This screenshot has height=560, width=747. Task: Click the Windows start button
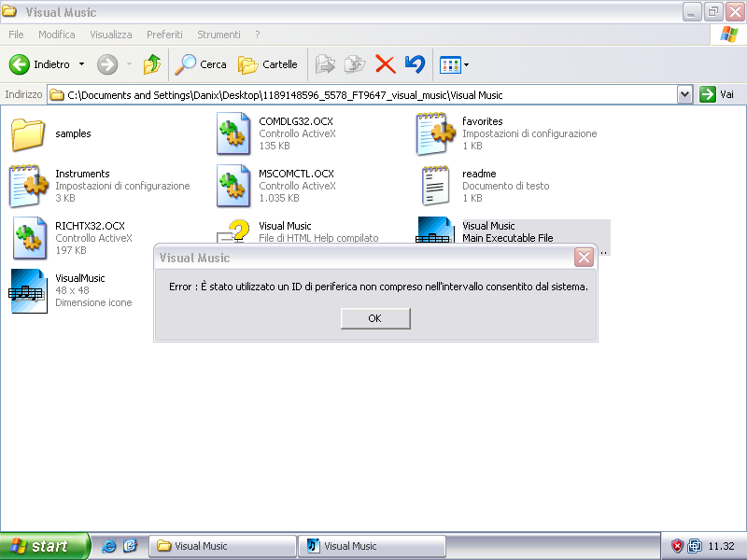(x=44, y=546)
